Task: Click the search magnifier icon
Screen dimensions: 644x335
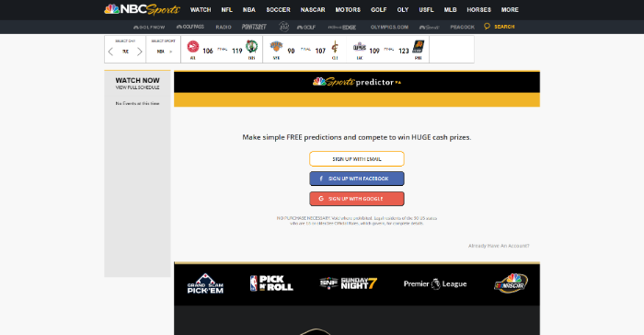Action: (x=487, y=27)
